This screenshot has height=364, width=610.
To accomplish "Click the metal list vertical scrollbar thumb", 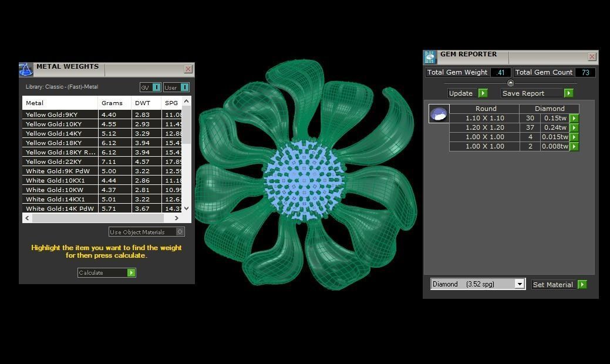I will (186, 124).
